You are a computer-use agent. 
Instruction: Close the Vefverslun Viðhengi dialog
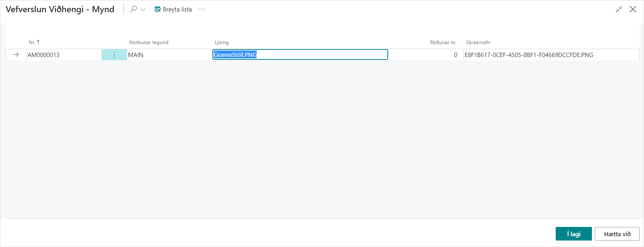coord(633,9)
